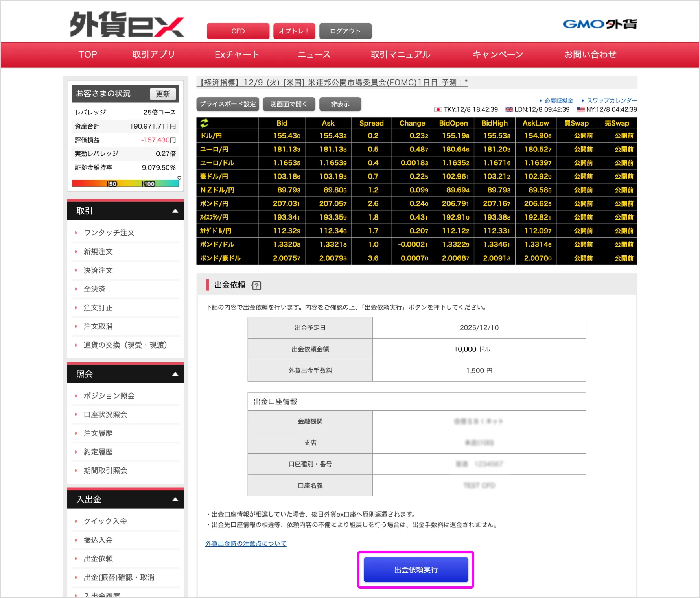Image resolution: width=700 pixels, height=598 pixels.
Task: Open the 外貨出金時の注意点について link
Action: 246,544
